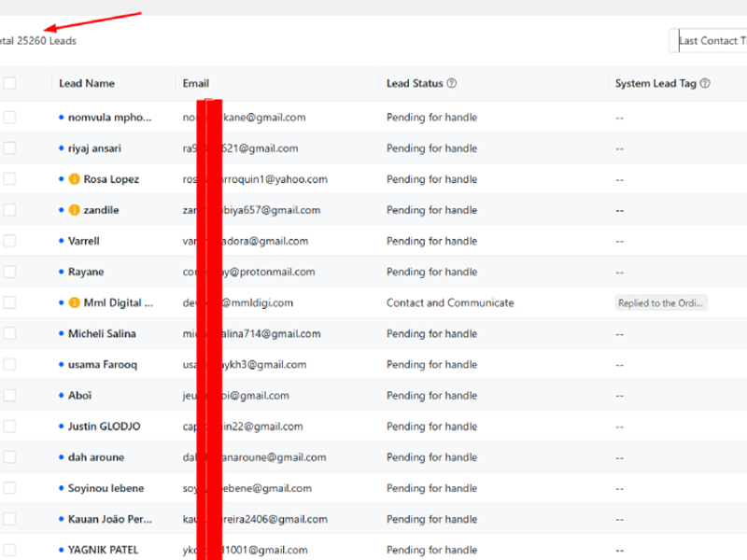
Task: Open lead Varrell
Action: click(84, 241)
